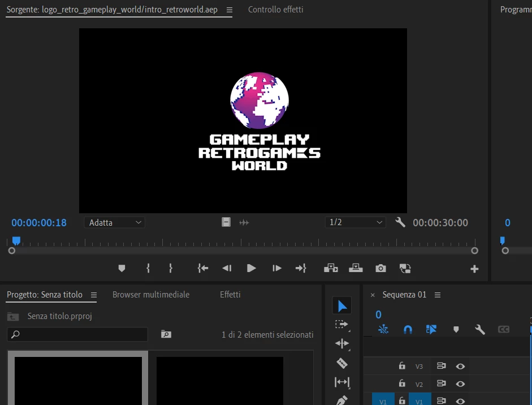Toggle V3 sync lock
This screenshot has width=532, height=405.
click(x=441, y=366)
